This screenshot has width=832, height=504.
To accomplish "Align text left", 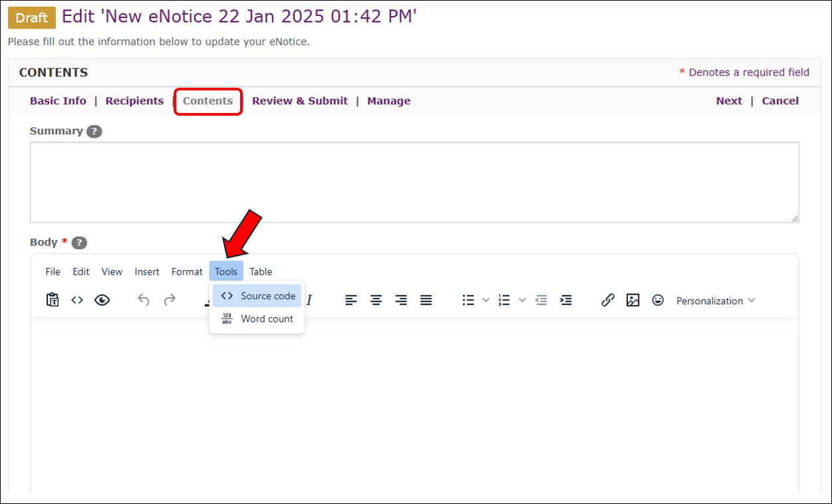I will pyautogui.click(x=351, y=301).
